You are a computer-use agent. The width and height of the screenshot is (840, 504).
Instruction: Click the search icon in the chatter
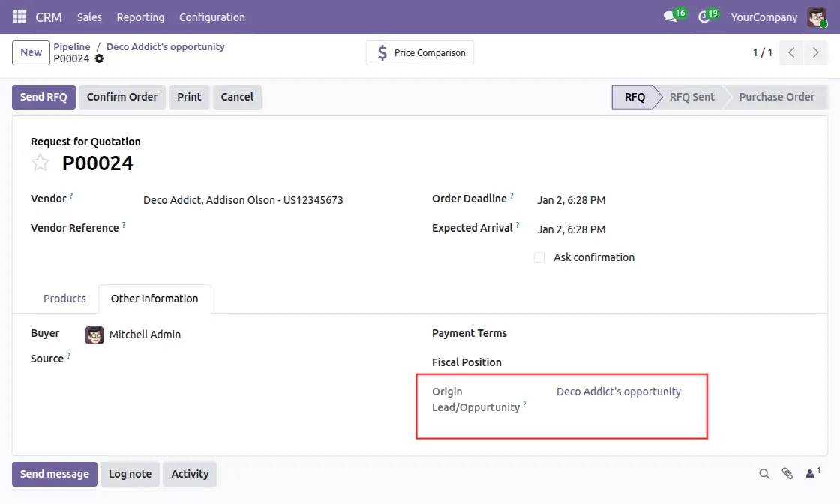(x=764, y=474)
